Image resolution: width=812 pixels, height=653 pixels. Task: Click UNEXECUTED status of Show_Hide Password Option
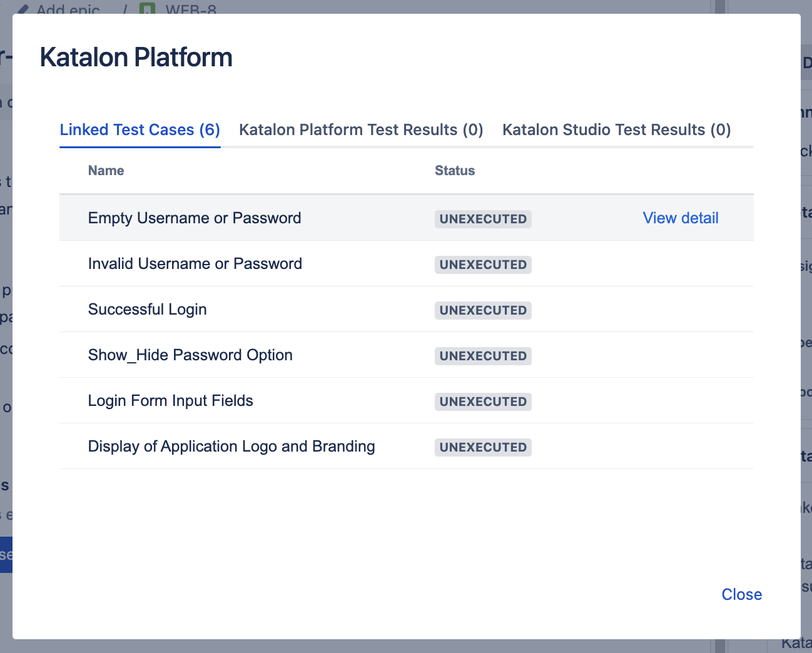point(483,356)
